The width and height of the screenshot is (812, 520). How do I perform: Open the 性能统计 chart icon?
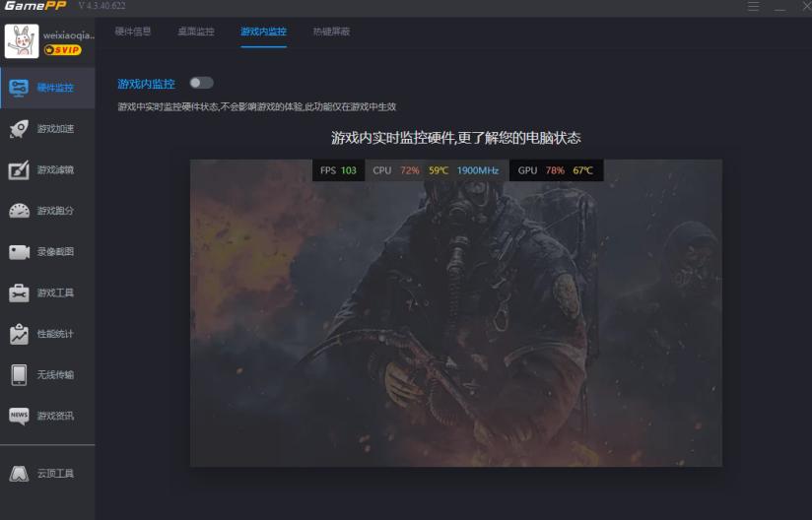19,334
